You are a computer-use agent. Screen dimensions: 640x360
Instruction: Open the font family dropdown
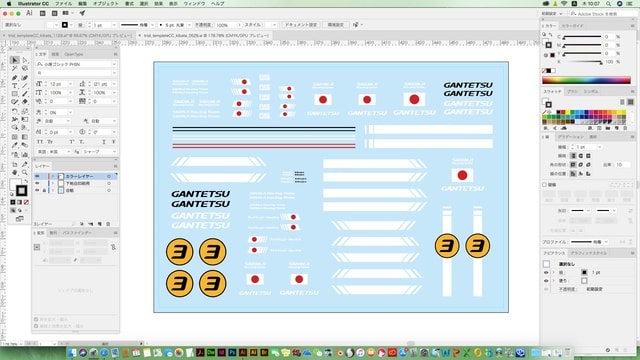(x=114, y=64)
